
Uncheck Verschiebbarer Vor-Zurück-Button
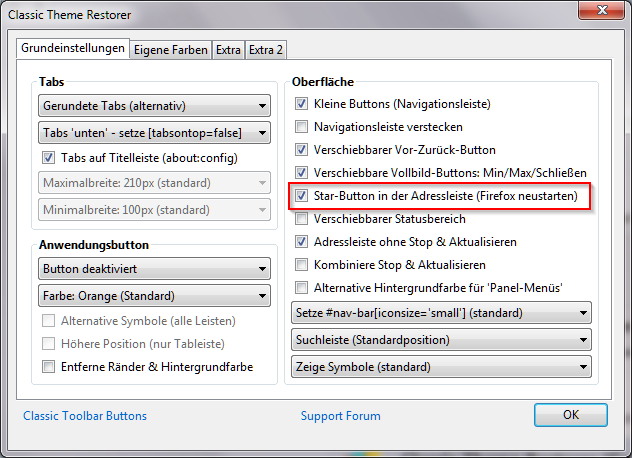(x=302, y=150)
